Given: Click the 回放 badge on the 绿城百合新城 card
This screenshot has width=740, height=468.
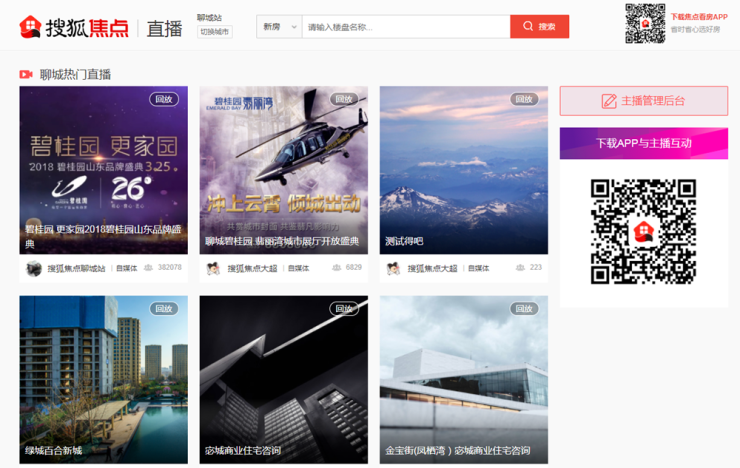Looking at the screenshot, I should (164, 309).
